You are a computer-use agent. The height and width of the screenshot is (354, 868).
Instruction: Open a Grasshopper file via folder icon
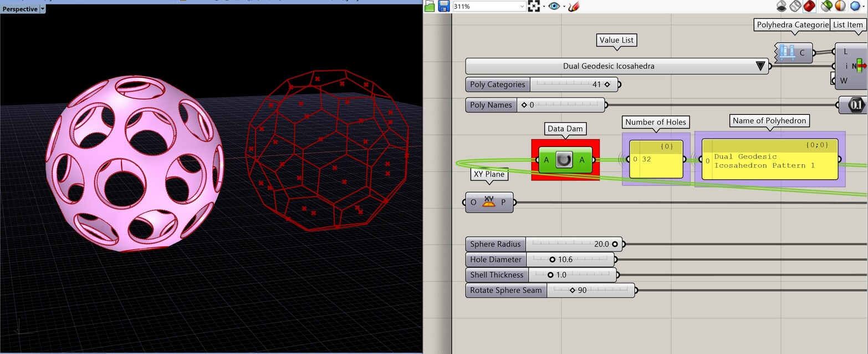pos(430,6)
